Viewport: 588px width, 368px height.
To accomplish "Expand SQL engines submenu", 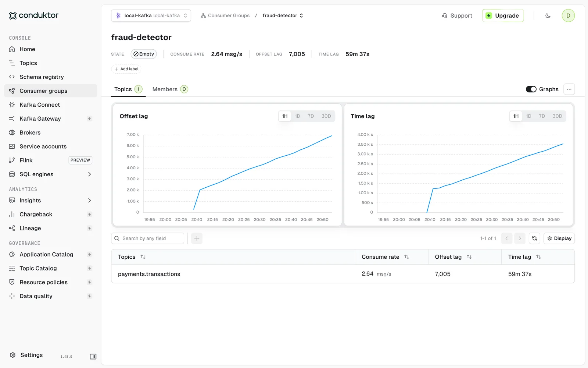I will [x=89, y=174].
